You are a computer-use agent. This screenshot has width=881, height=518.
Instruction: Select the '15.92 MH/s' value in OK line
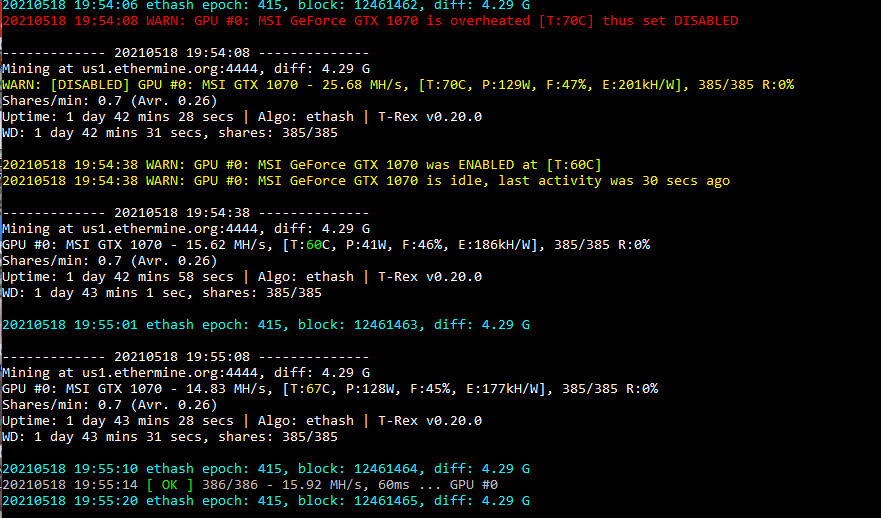[322, 485]
